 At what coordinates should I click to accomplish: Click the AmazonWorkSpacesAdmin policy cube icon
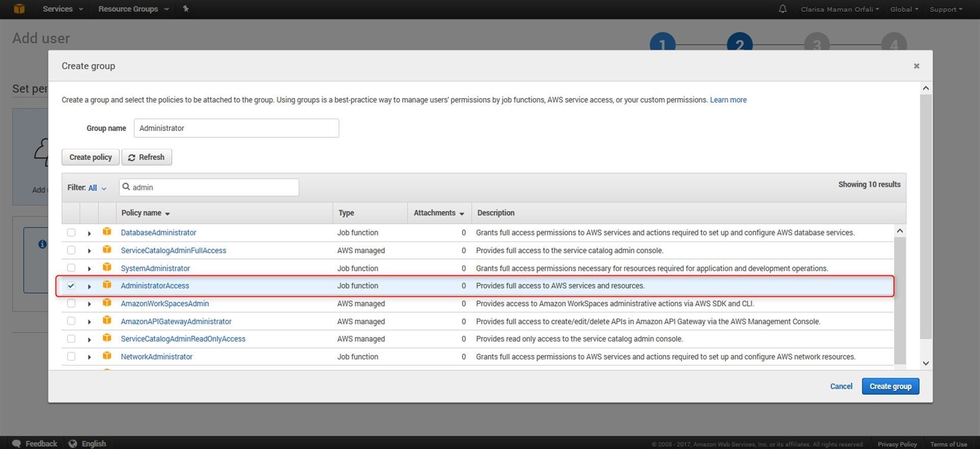(107, 303)
